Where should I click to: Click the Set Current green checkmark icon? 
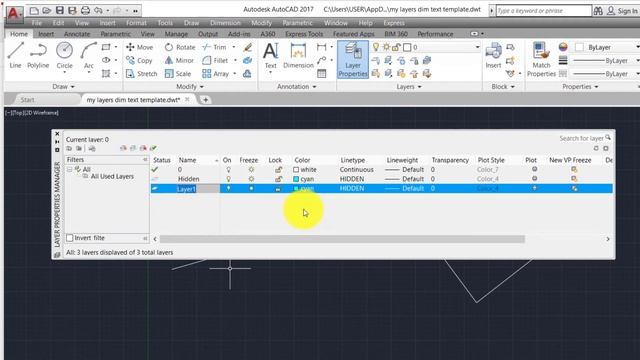tap(153, 148)
